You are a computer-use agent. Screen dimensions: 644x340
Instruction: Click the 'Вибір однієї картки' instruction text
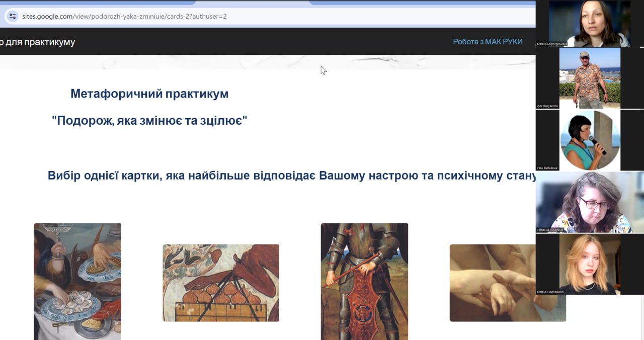coord(292,176)
